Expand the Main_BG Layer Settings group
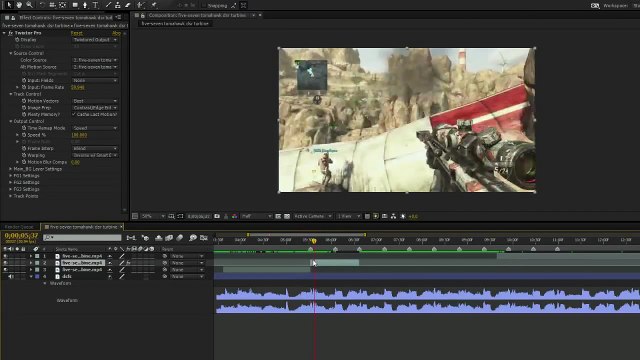Image resolution: width=640 pixels, height=360 pixels. pos(11,169)
